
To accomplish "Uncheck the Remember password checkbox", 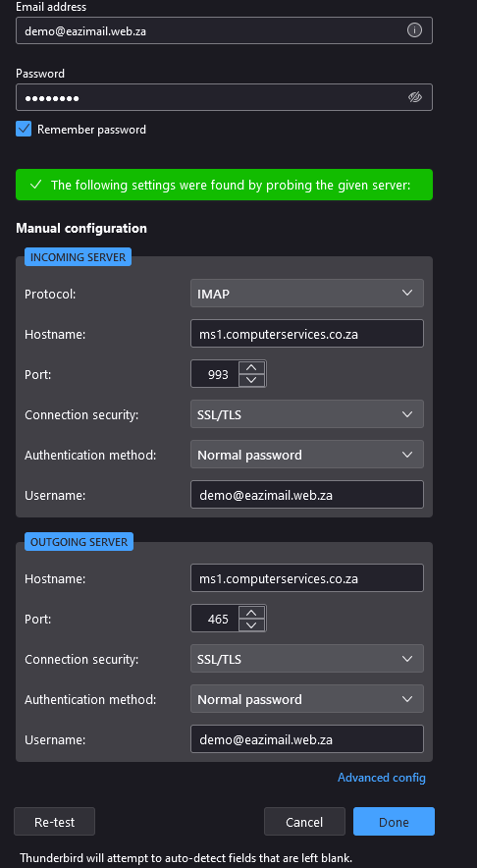I will [24, 129].
